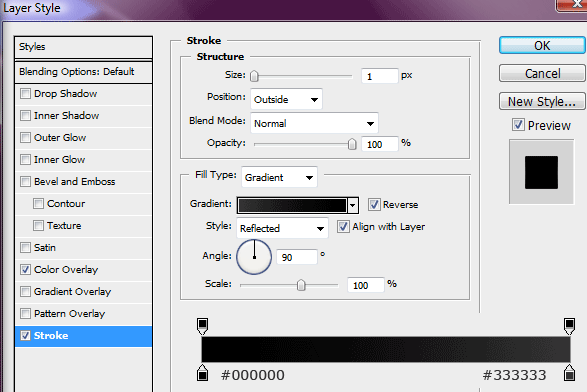The width and height of the screenshot is (587, 392).
Task: Click the New Style... button
Action: coord(542,101)
